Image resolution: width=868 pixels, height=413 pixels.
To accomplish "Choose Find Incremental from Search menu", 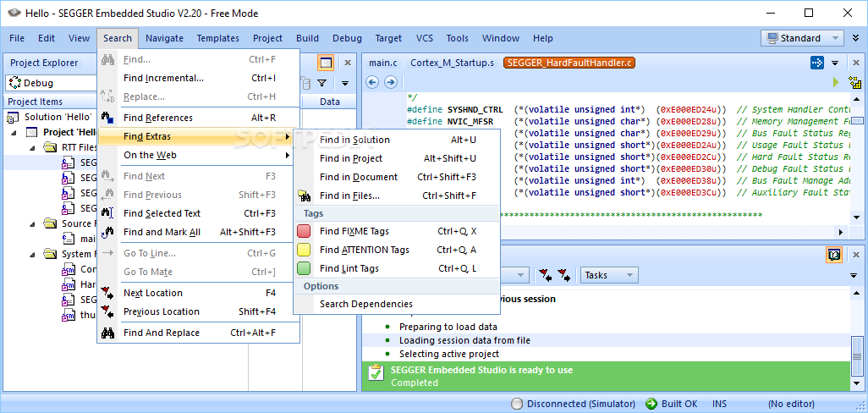I will tap(198, 78).
